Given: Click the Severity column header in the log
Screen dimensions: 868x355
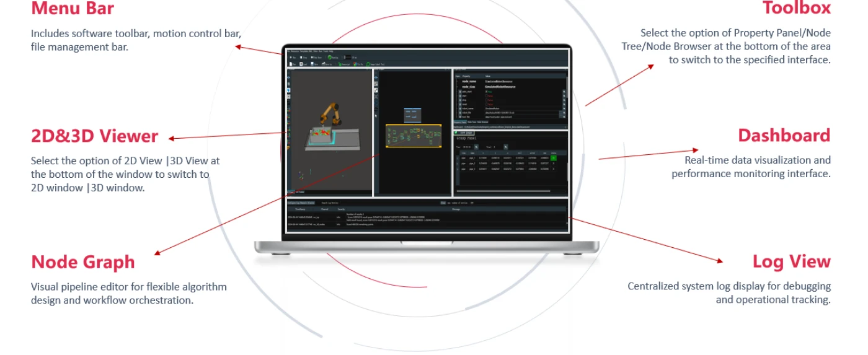Looking at the screenshot, I should (x=341, y=209).
